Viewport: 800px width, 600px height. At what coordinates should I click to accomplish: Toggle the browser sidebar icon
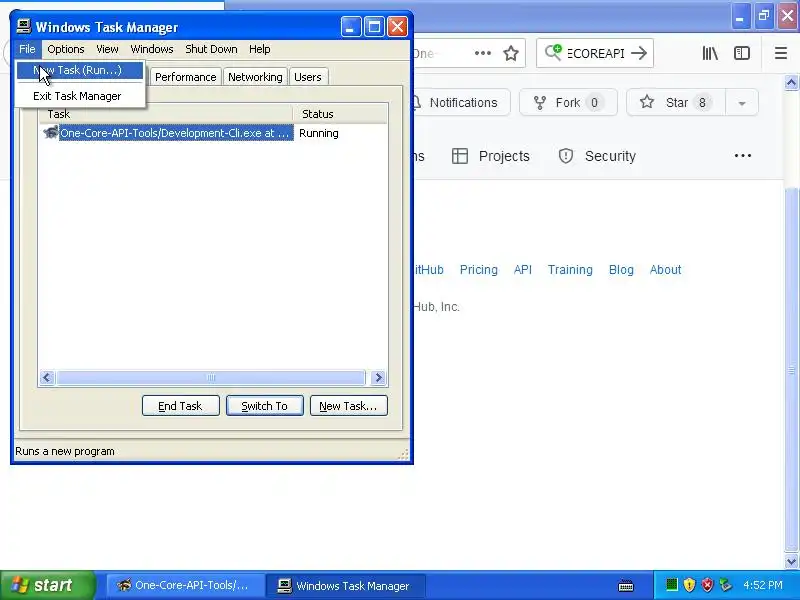742,53
